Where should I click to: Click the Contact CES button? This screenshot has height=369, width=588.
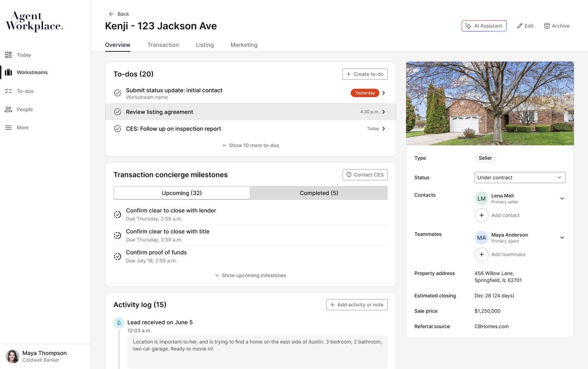pyautogui.click(x=365, y=175)
